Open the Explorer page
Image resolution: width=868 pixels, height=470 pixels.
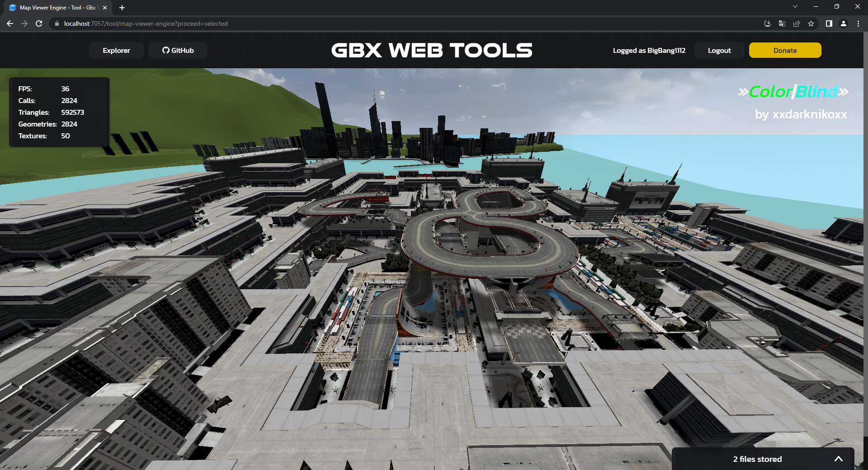[x=116, y=50]
